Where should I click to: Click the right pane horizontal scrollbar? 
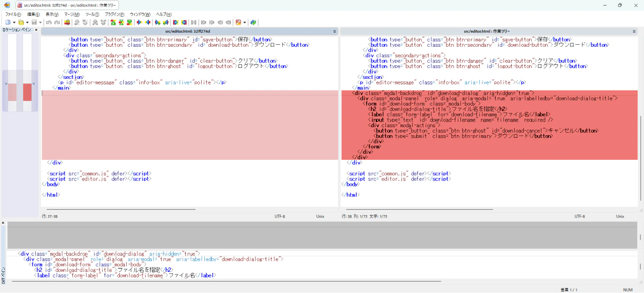click(421, 209)
